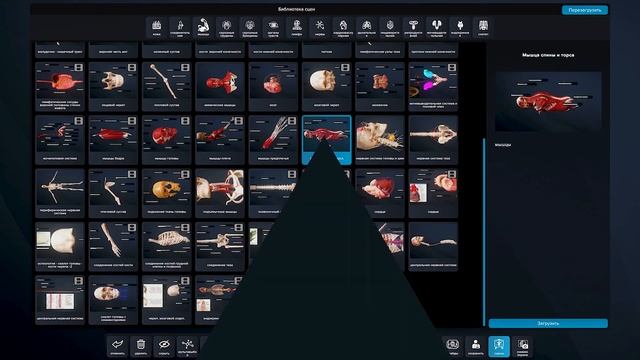Open the full skeleton peripheral nervous scene
The height and width of the screenshot is (360, 640).
pos(60,193)
